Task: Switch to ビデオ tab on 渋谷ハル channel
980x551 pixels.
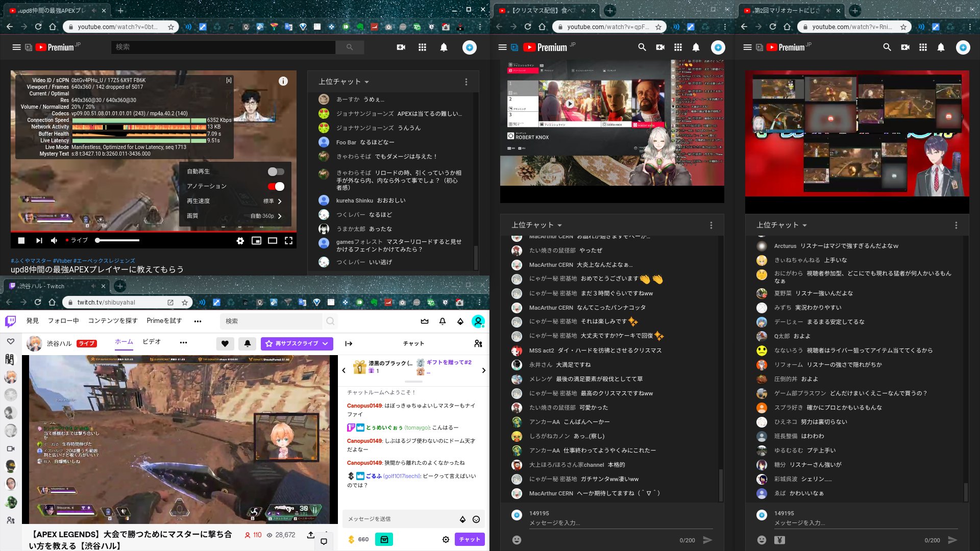Action: (x=152, y=342)
